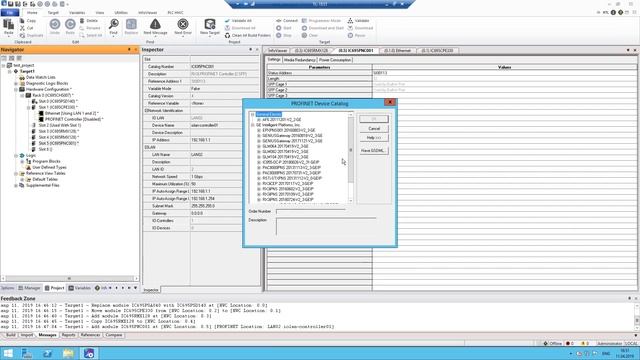
Task: Collapse the Rack 0 tree node
Action: (x=22, y=96)
